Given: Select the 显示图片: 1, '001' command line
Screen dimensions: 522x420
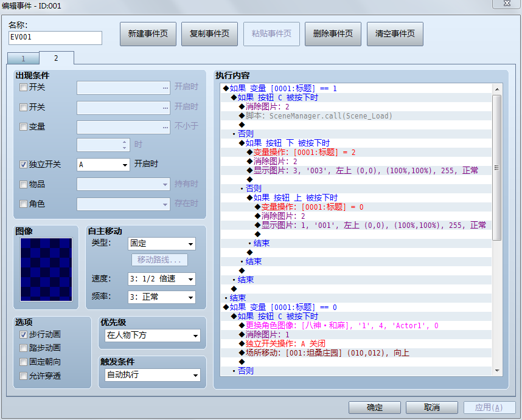Looking at the screenshot, I should 356,225.
